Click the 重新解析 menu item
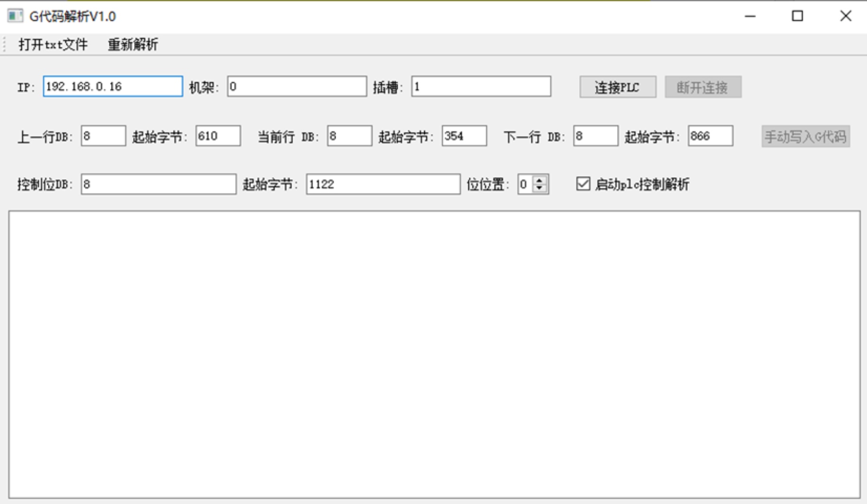This screenshot has width=867, height=504. pyautogui.click(x=133, y=45)
